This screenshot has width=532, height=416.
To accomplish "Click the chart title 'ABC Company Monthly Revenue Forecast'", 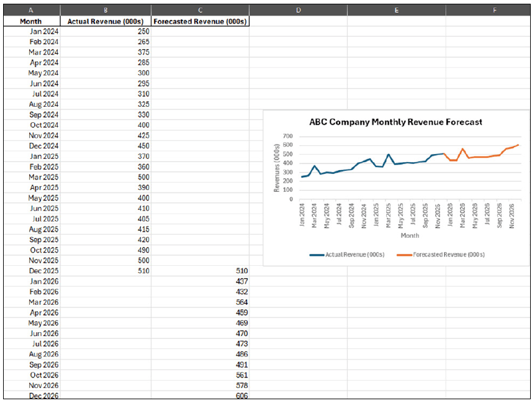I will (395, 122).
